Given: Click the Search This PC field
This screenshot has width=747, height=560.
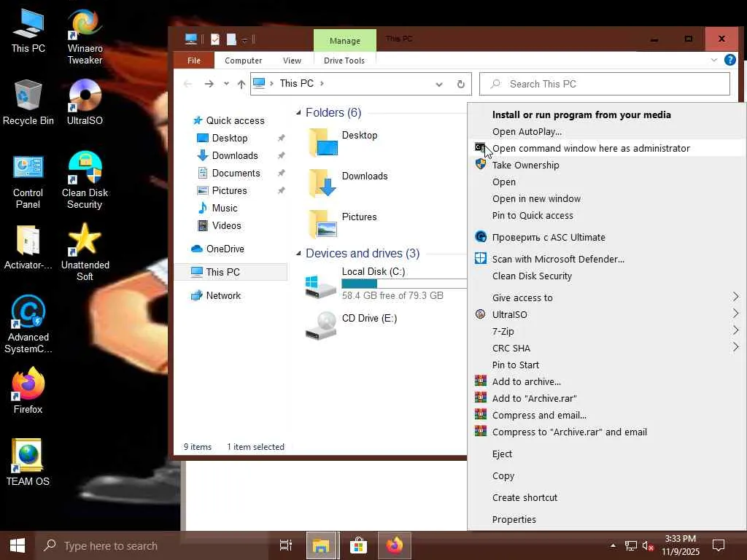Looking at the screenshot, I should pyautogui.click(x=605, y=84).
